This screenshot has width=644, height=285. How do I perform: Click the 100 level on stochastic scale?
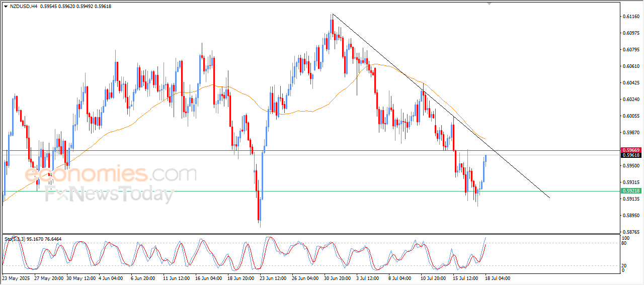tap(626, 238)
